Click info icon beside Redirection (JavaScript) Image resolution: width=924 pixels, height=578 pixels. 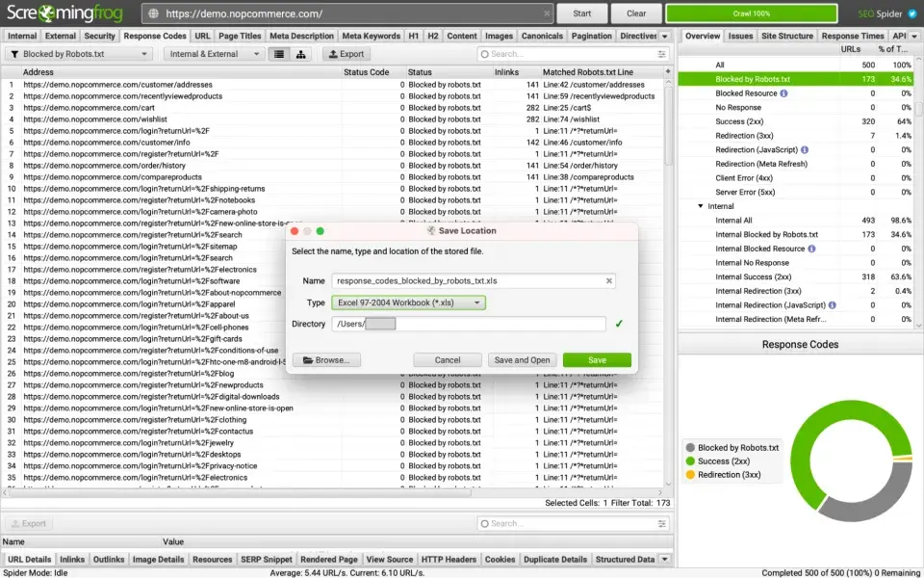[x=805, y=150]
